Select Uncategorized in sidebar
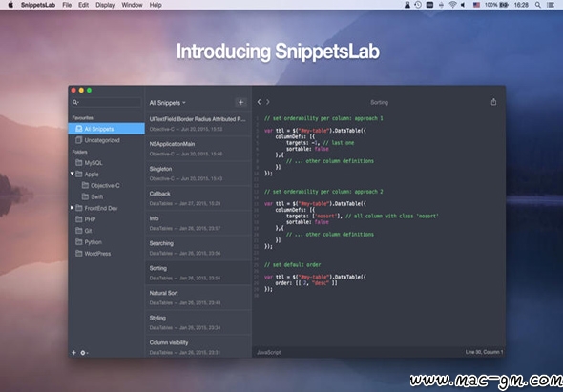The image size is (563, 392). coord(106,140)
